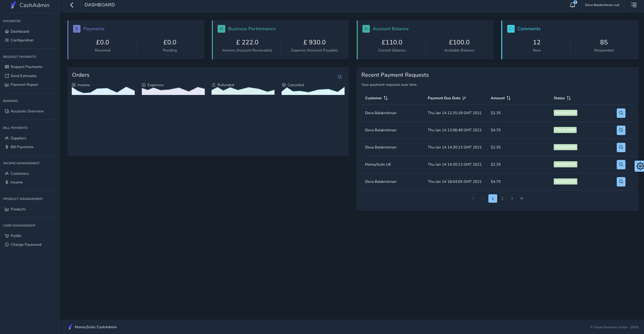Click the Payments card dollar icon

tap(77, 29)
